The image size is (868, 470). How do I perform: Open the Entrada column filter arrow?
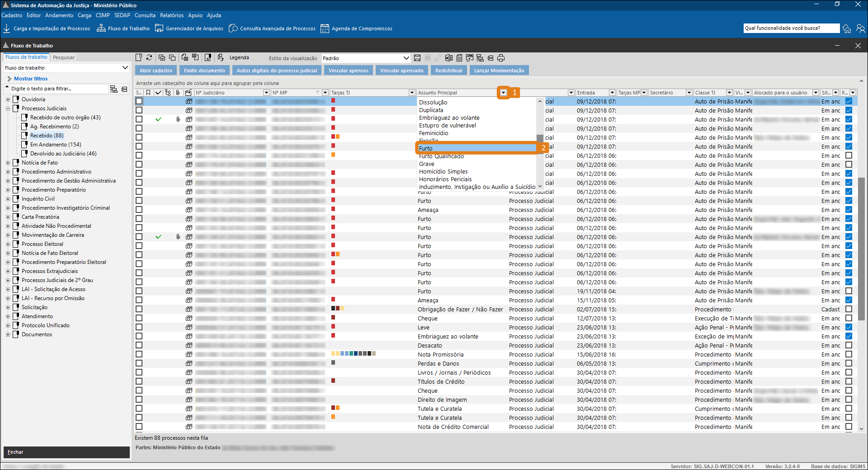point(612,93)
